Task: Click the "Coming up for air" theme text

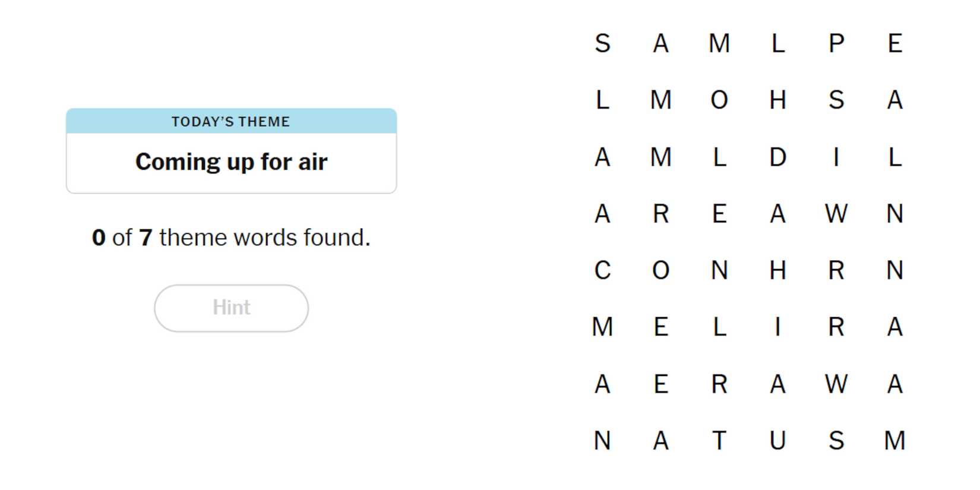Action: click(x=231, y=162)
